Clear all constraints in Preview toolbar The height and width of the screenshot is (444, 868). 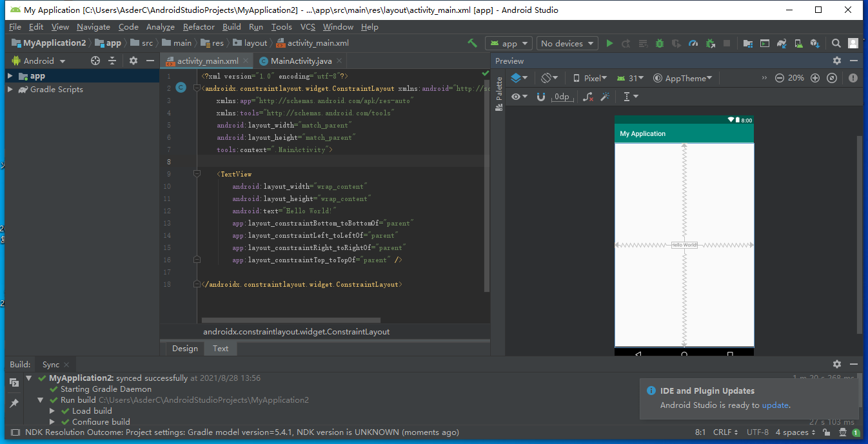[587, 97]
